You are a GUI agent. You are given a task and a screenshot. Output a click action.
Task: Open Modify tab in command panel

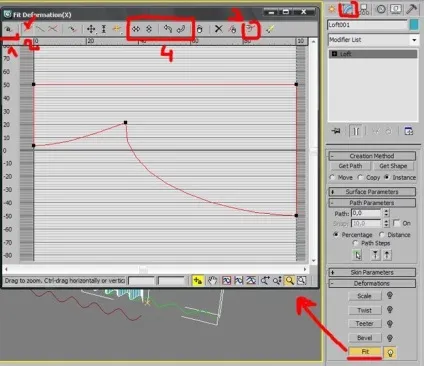[348, 9]
